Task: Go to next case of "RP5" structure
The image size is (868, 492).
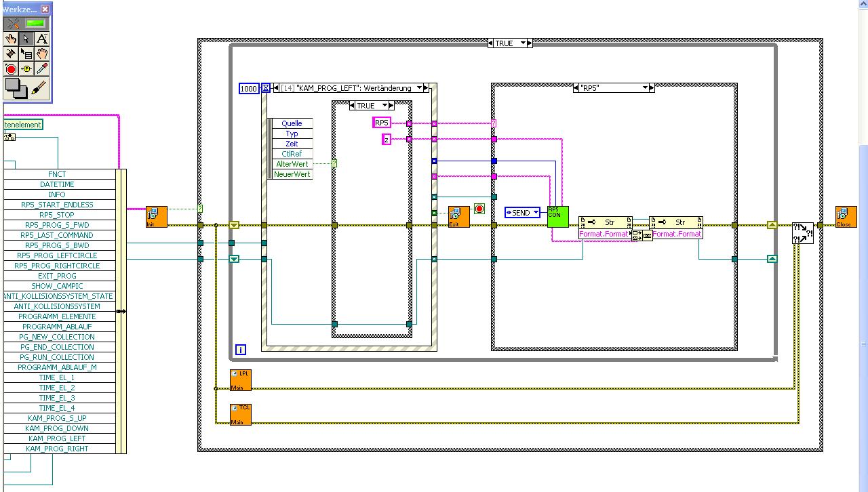Action: coord(652,88)
